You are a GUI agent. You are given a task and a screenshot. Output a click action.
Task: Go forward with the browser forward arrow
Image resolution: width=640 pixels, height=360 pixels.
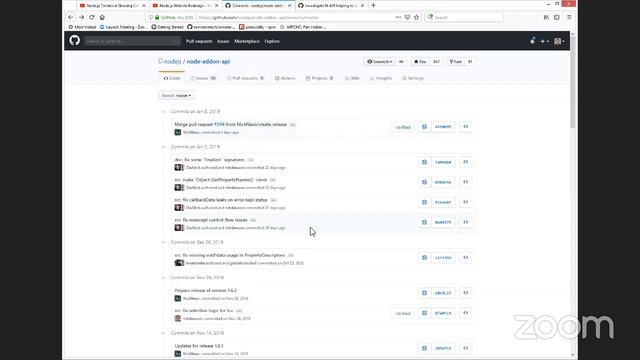81,17
